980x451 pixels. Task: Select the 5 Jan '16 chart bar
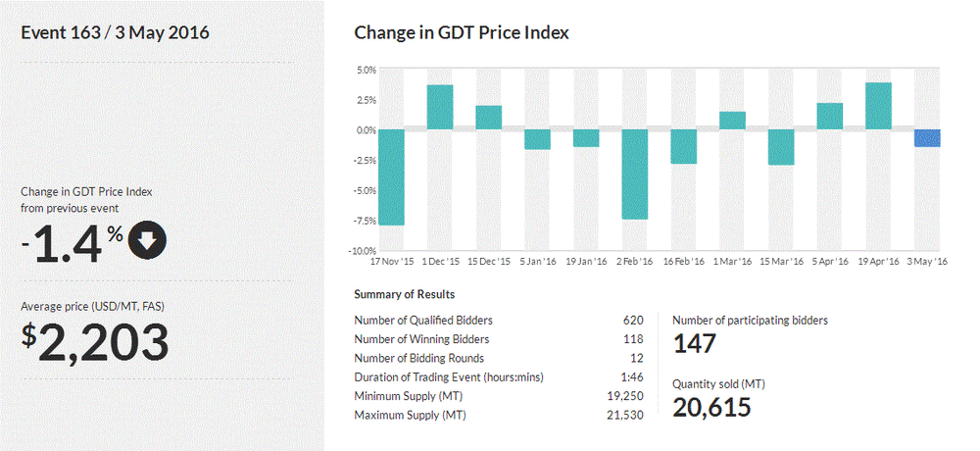click(x=537, y=139)
